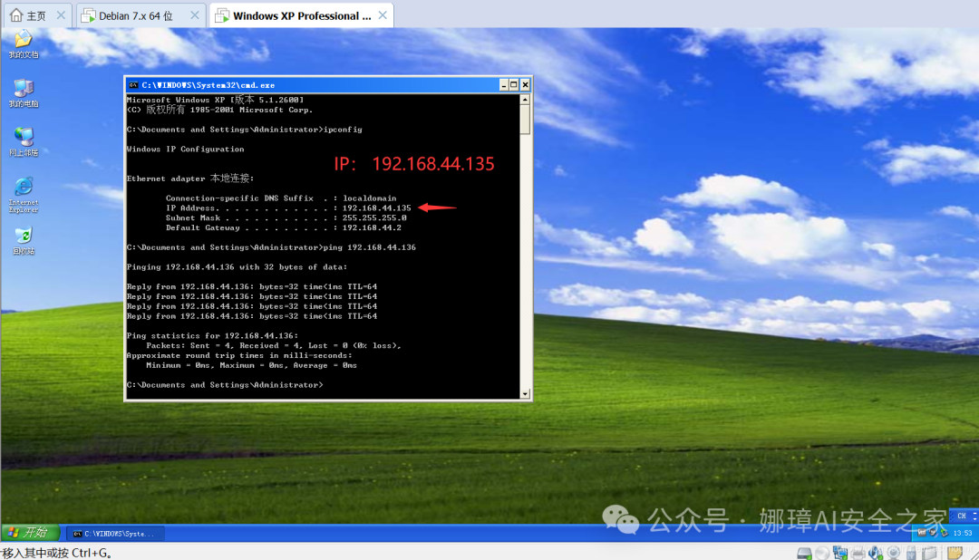Click the 'Windows IP Configuration' line
Image resolution: width=979 pixels, height=560 pixels.
point(186,150)
